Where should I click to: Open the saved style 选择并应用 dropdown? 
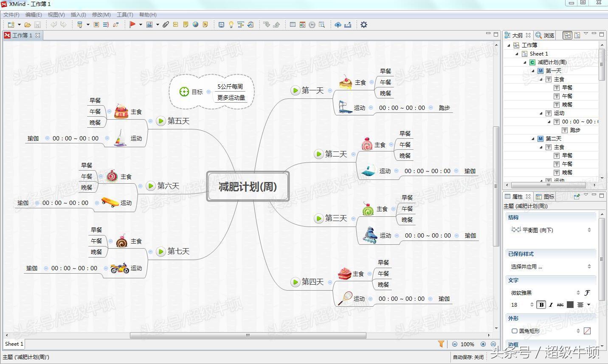coord(551,266)
